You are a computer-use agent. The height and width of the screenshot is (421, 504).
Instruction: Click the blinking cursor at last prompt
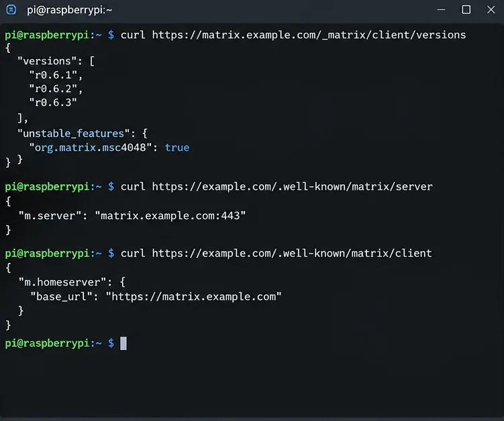[123, 343]
